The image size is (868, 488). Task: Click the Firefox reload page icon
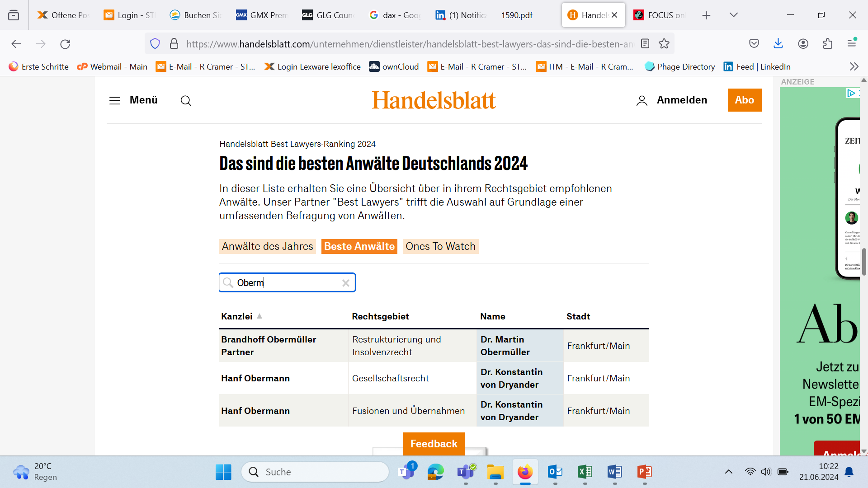65,44
